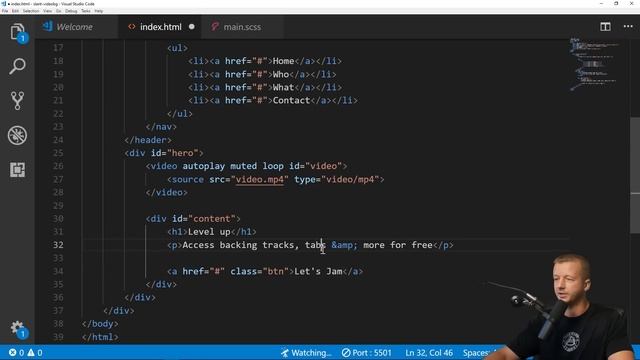
Task: Click the word 'Who' on line 19
Action: pyautogui.click(x=281, y=74)
